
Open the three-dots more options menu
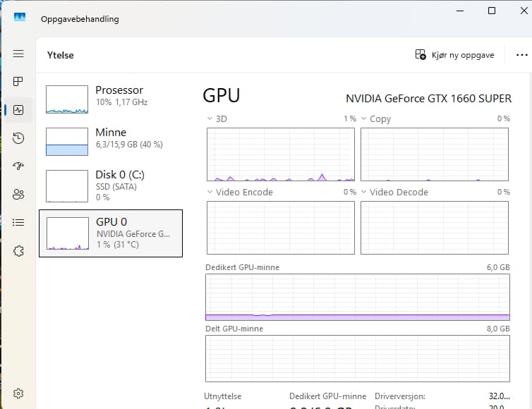(522, 55)
